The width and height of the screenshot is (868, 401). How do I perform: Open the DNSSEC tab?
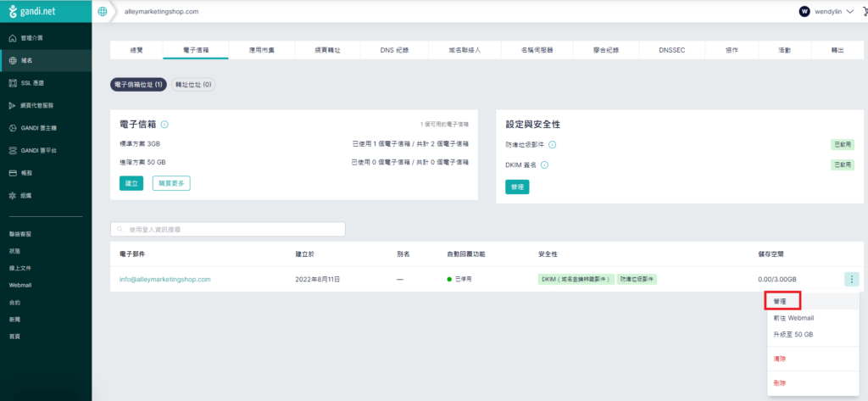[x=672, y=51]
